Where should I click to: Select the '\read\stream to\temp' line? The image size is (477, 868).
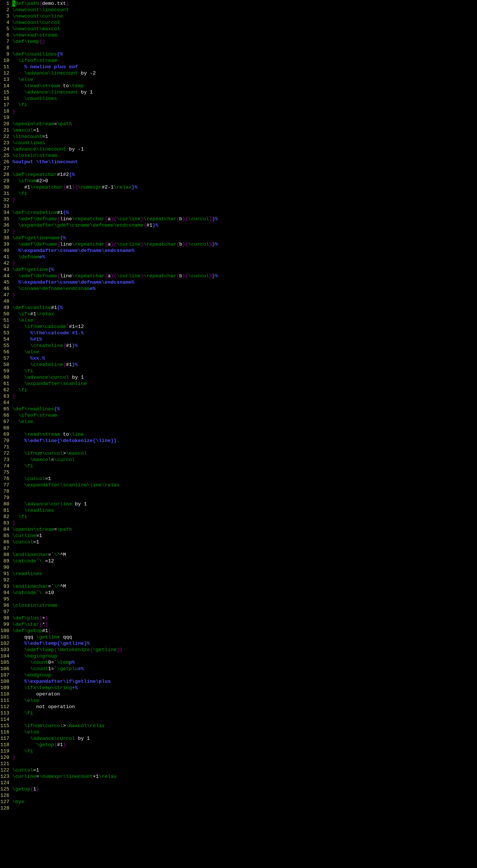tap(54, 86)
